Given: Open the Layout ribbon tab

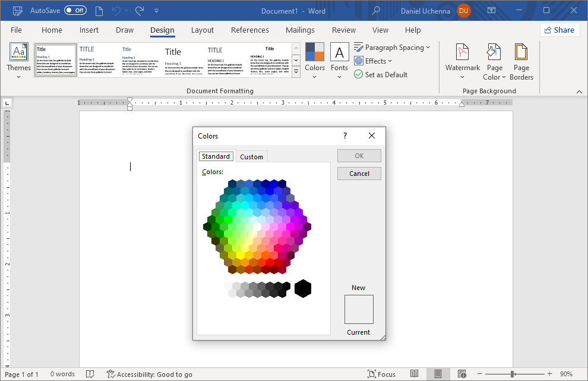Looking at the screenshot, I should click(202, 30).
